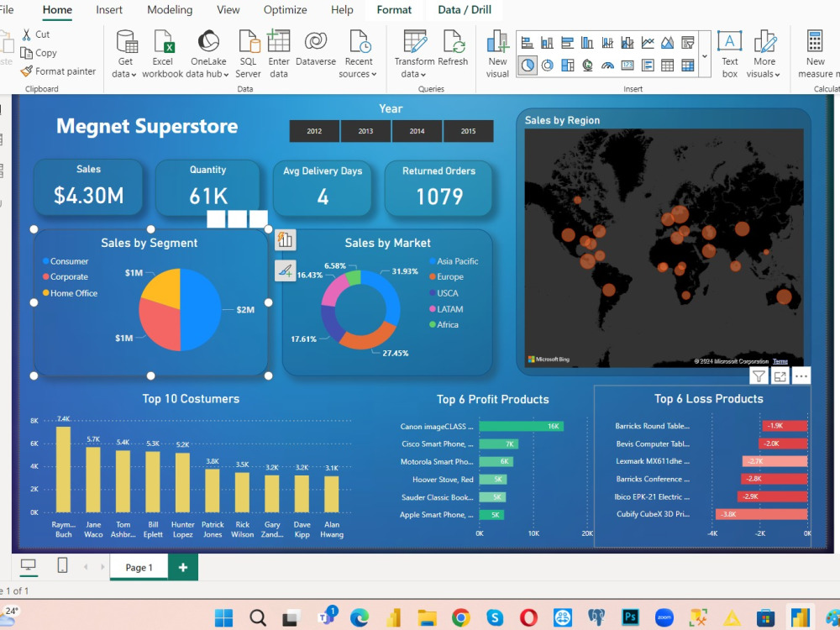
Task: Select the Page 1 tab
Action: click(x=139, y=567)
